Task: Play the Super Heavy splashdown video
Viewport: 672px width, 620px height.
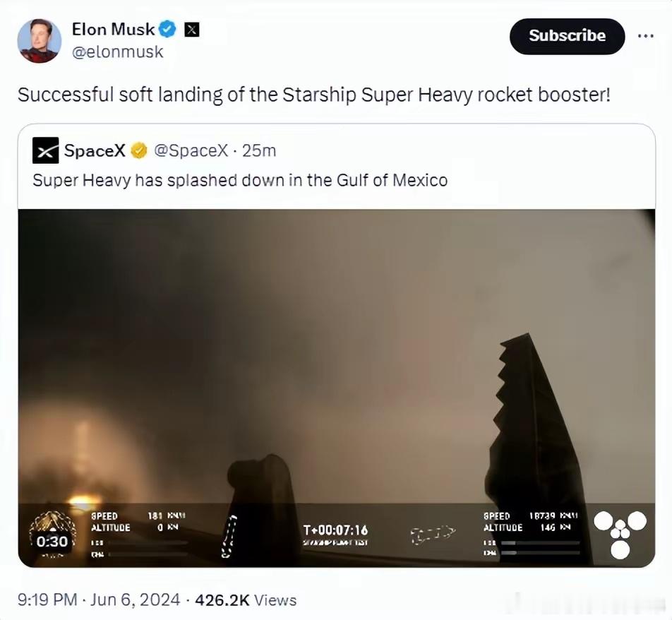Action: 337,388
